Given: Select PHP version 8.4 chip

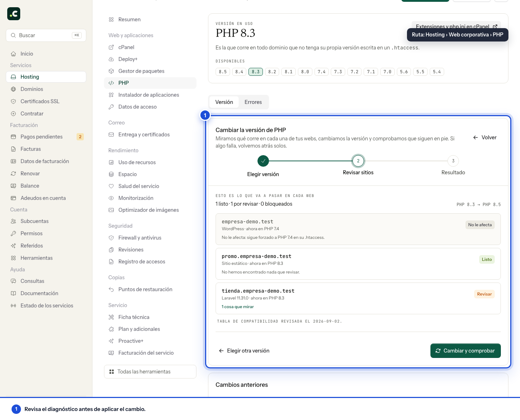Looking at the screenshot, I should 239,72.
